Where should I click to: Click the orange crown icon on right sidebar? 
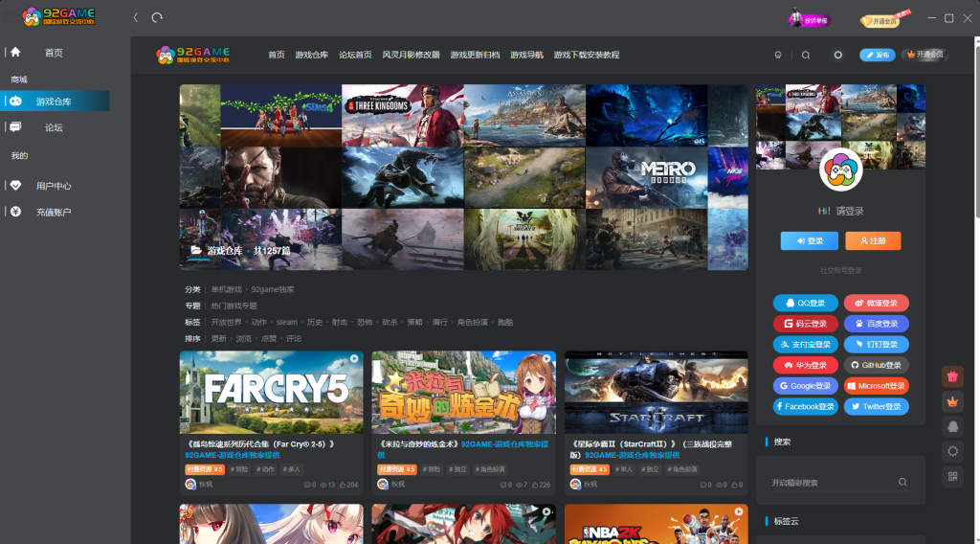(x=952, y=401)
